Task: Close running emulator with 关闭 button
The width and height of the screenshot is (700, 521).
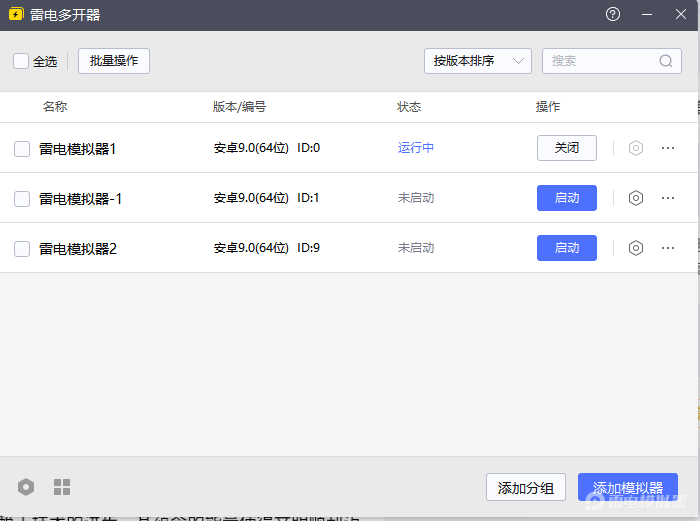Action: click(566, 148)
